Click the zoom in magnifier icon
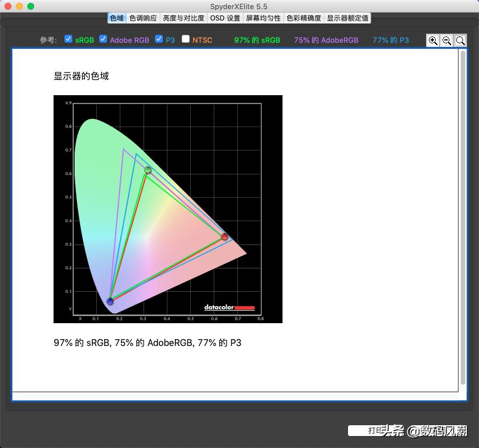 [433, 40]
